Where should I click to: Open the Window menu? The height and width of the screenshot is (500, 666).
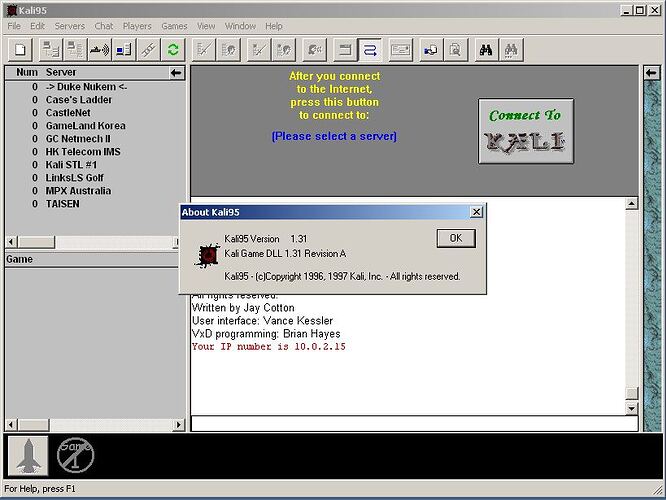(240, 26)
